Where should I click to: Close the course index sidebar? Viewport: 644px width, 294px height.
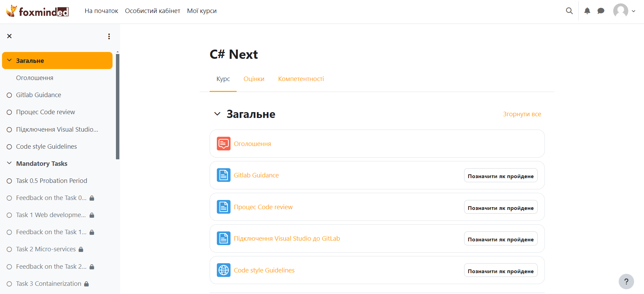pyautogui.click(x=10, y=36)
